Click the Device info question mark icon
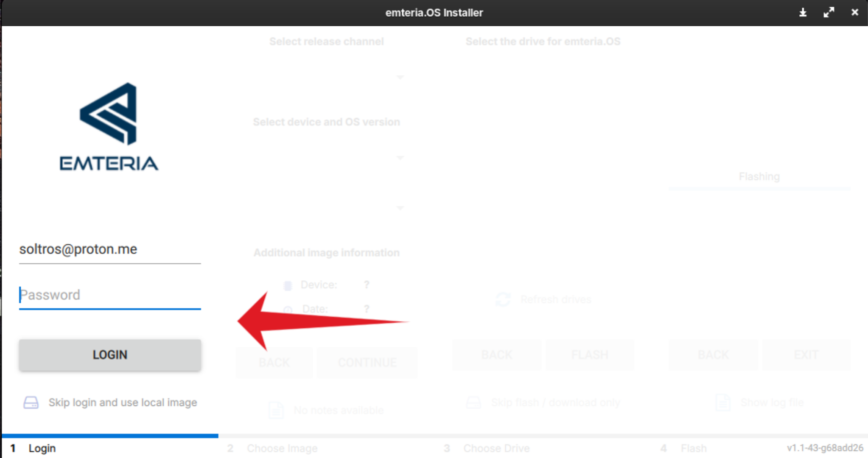The width and height of the screenshot is (868, 458). click(x=367, y=284)
